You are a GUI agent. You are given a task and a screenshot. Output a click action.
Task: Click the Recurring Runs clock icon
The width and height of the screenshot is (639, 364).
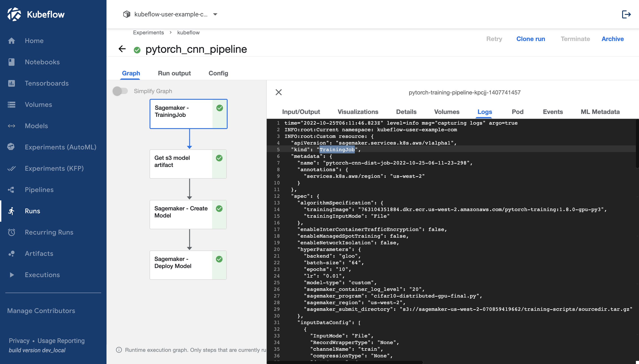(x=12, y=232)
